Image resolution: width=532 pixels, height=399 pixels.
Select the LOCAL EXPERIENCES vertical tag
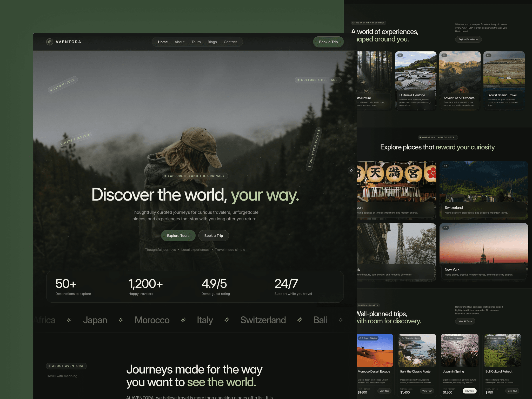[x=314, y=149]
